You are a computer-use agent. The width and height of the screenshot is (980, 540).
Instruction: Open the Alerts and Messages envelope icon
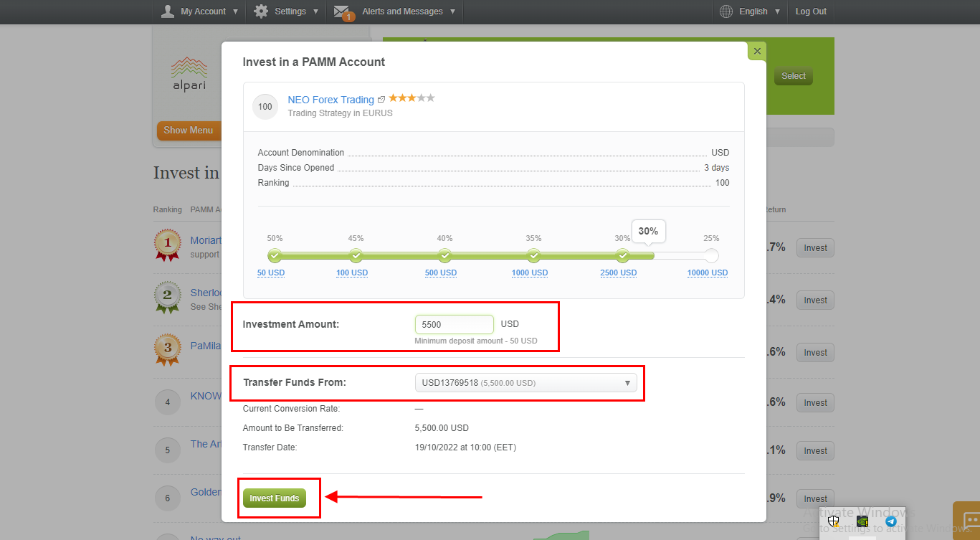(x=342, y=11)
